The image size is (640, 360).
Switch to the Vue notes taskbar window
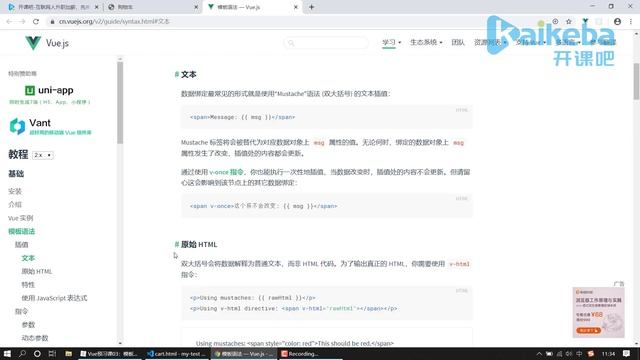(x=109, y=354)
